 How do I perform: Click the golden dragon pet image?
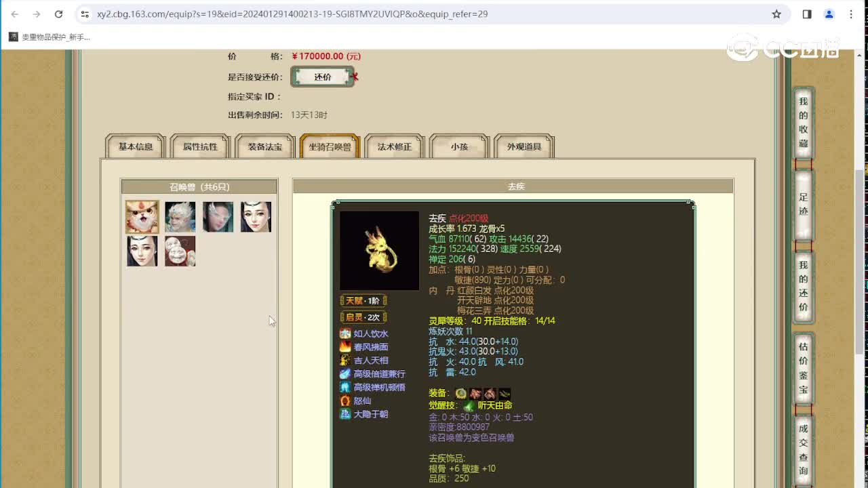tap(379, 250)
